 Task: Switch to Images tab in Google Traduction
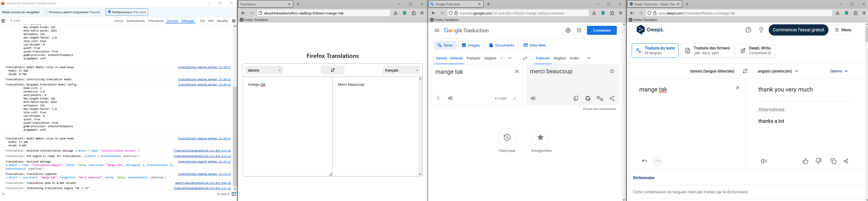coord(471,45)
